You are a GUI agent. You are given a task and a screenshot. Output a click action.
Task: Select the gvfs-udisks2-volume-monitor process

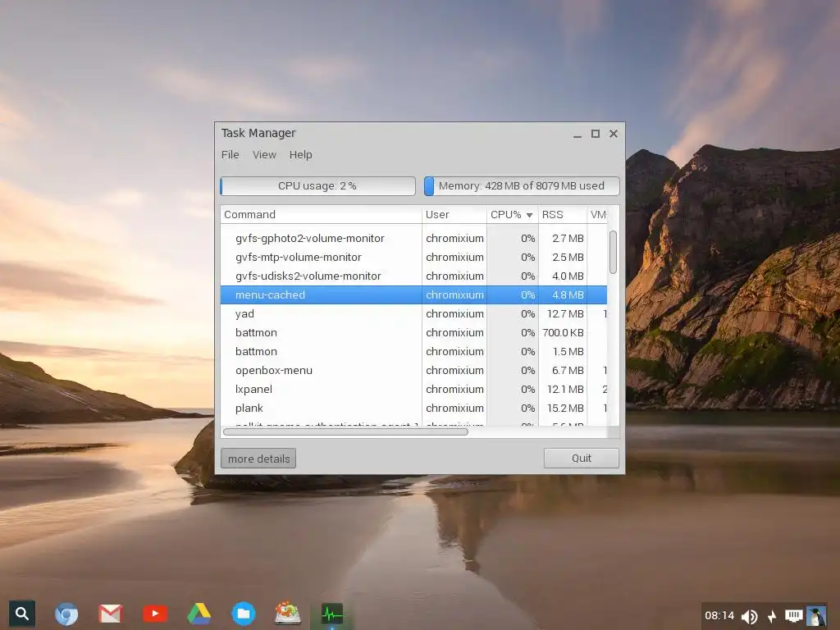pos(413,276)
